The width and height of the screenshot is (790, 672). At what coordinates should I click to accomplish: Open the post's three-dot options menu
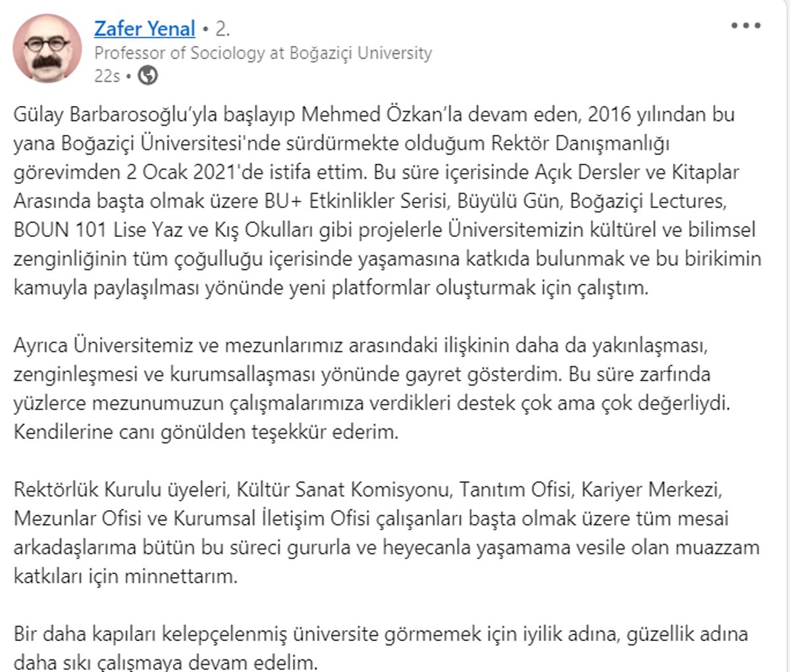pyautogui.click(x=746, y=26)
